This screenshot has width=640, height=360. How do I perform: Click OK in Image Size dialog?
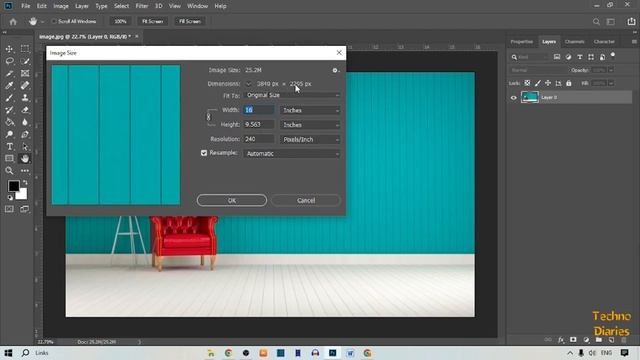point(232,200)
